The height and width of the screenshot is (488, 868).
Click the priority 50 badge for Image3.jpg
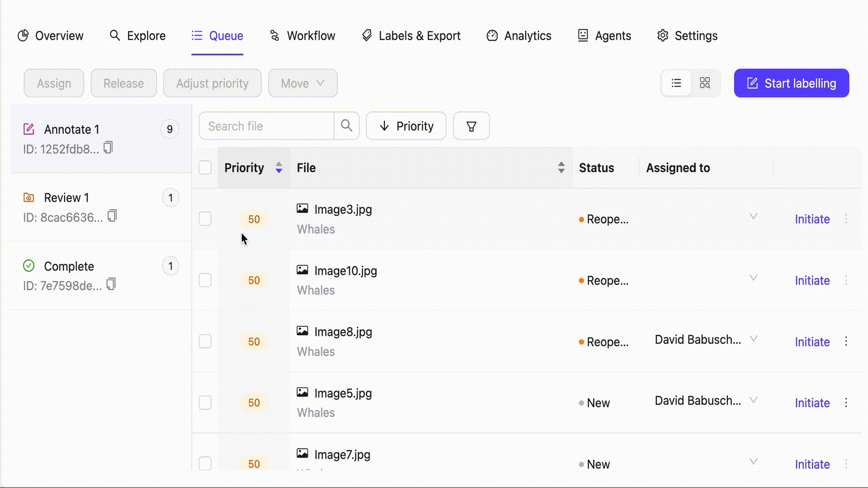tap(254, 219)
